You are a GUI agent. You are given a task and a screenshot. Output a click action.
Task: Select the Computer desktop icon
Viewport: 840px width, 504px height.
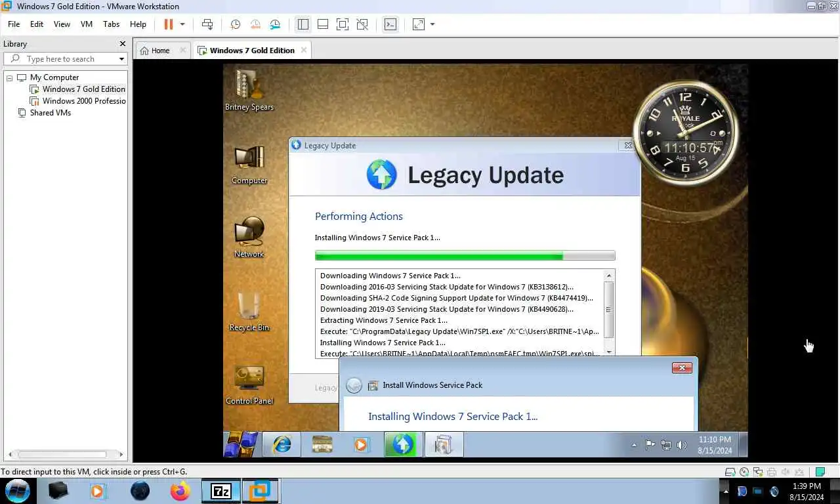pyautogui.click(x=249, y=164)
